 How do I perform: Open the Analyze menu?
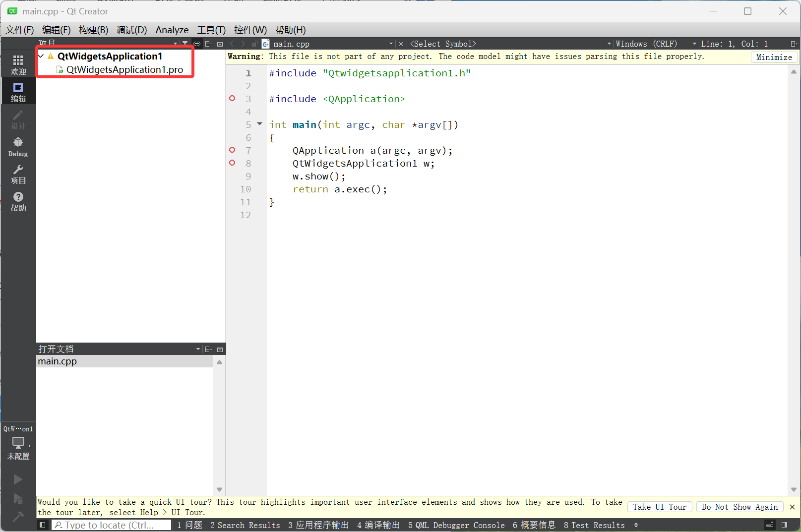(172, 30)
